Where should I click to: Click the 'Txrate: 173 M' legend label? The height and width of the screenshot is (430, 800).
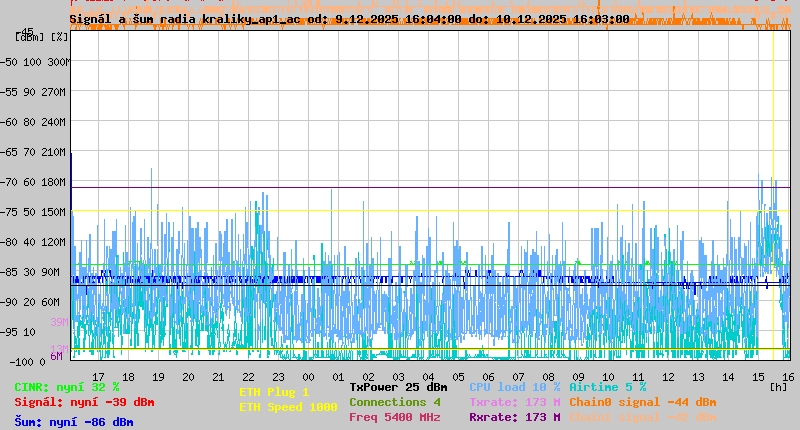(x=515, y=402)
